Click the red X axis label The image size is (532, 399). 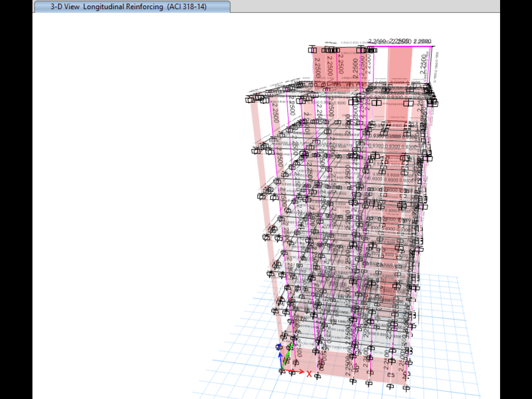[309, 374]
